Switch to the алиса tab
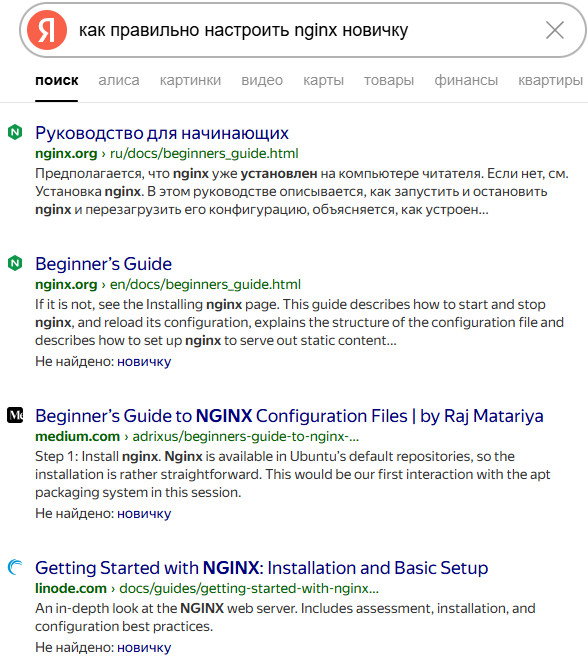Image resolution: width=588 pixels, height=668 pixels. [x=119, y=80]
